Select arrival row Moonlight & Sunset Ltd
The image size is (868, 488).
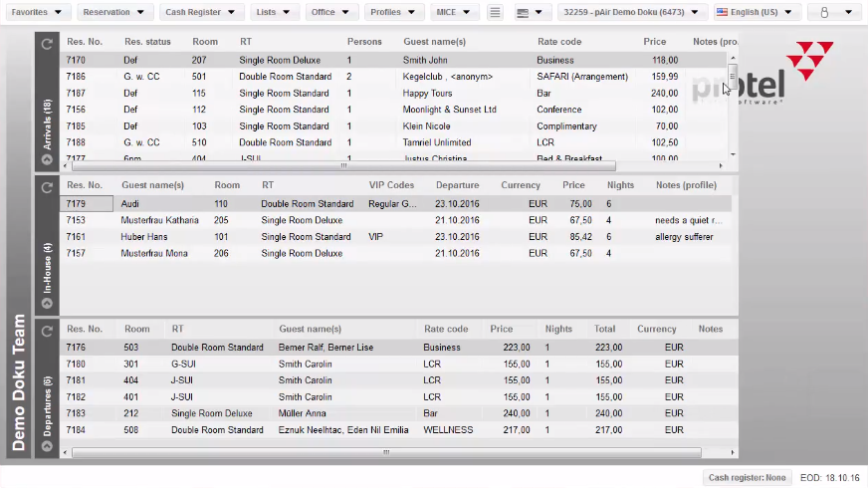(393, 110)
